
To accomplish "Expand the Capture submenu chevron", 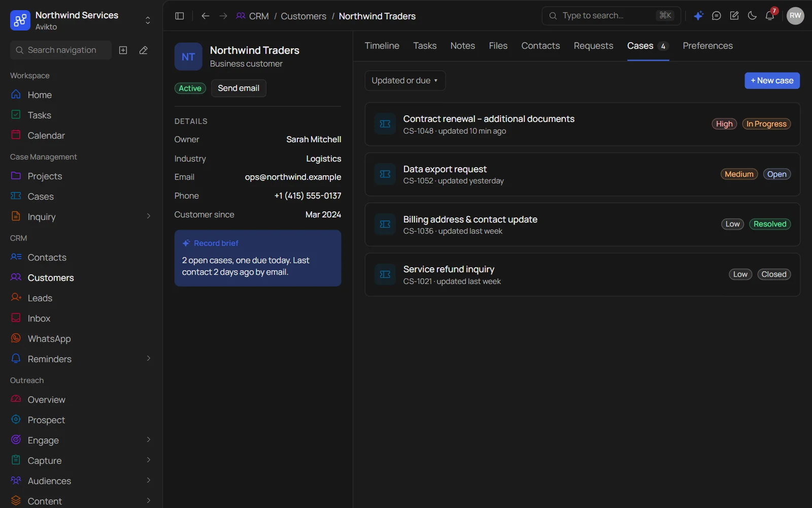I will click(149, 460).
